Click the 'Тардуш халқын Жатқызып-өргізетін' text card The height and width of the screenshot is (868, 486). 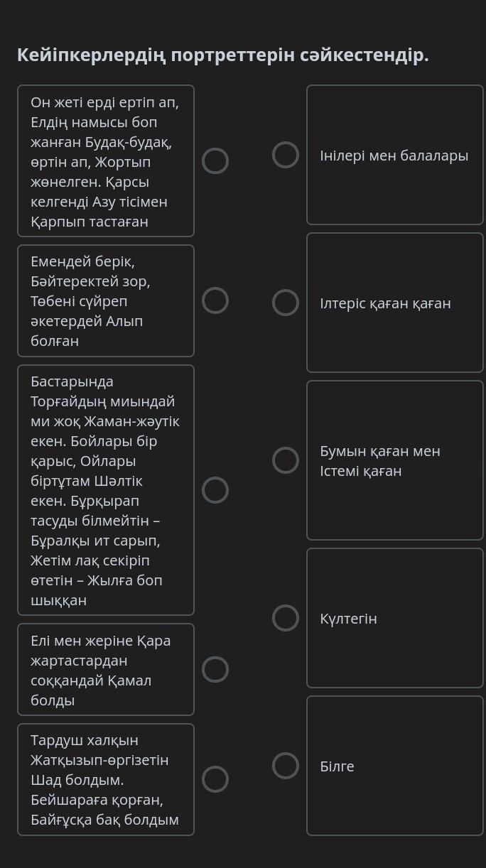click(106, 779)
